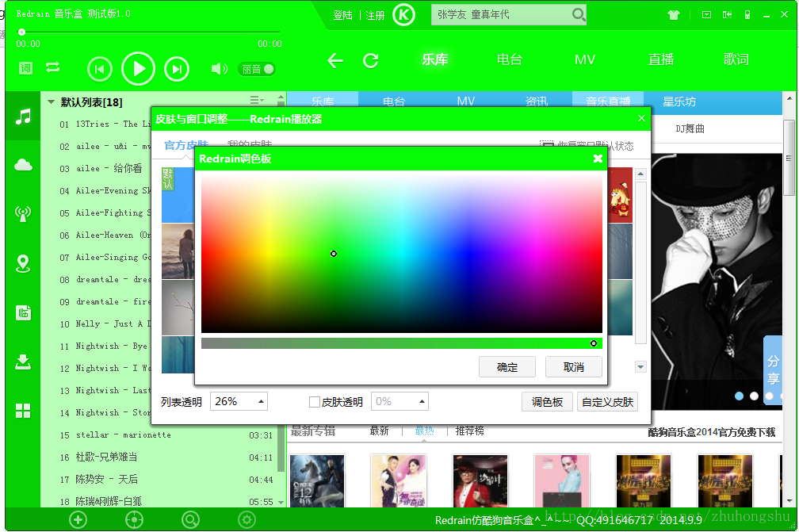Click the 注册 link
Screen dimensions: 799x532
[375, 15]
